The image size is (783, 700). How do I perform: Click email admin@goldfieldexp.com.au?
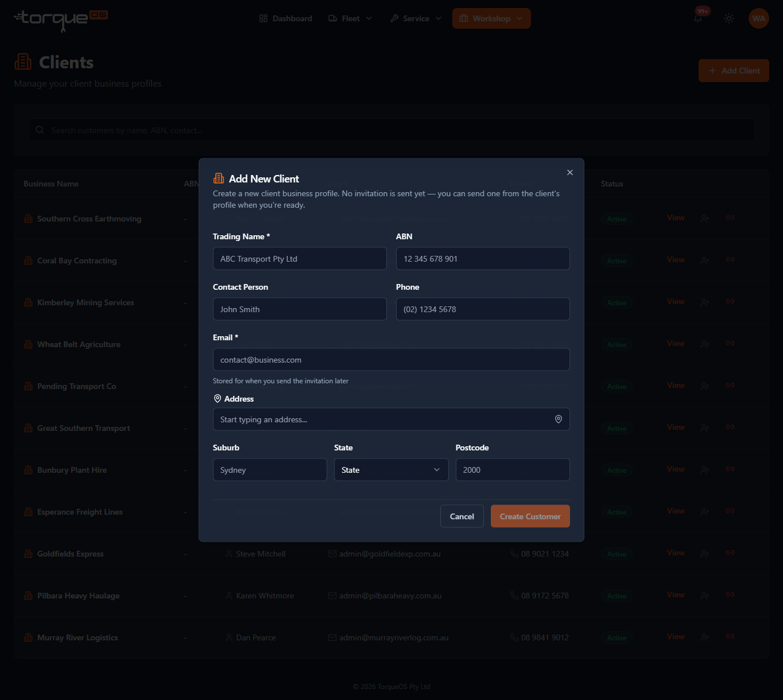tap(390, 554)
